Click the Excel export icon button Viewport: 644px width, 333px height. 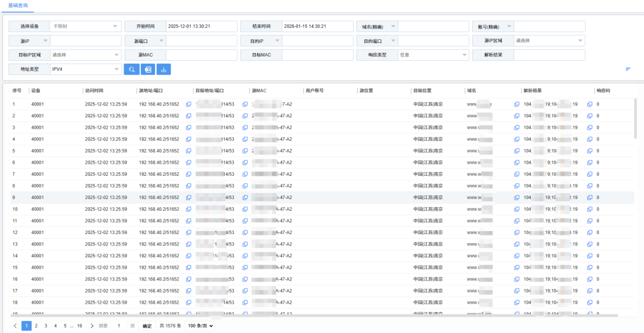tap(147, 69)
